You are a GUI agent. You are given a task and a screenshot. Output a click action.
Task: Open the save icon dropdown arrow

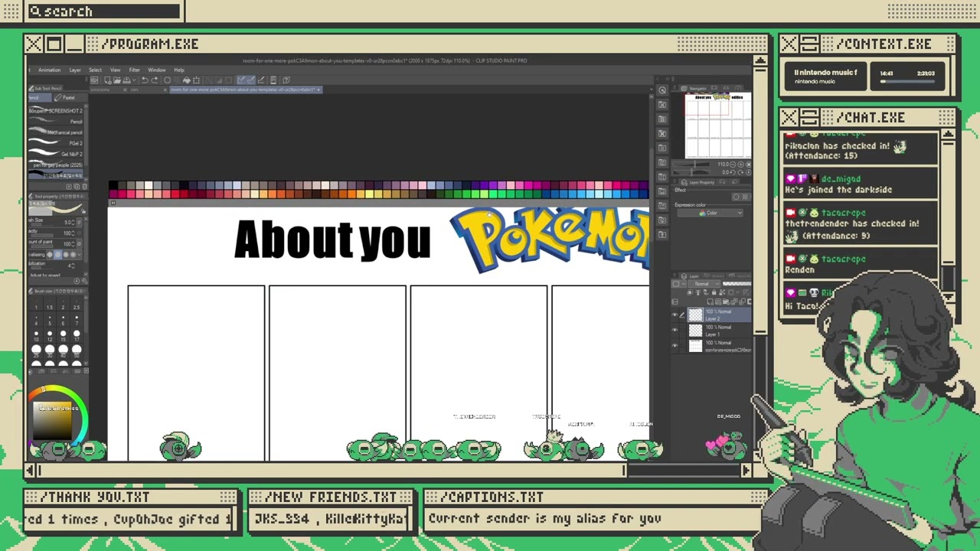click(134, 80)
